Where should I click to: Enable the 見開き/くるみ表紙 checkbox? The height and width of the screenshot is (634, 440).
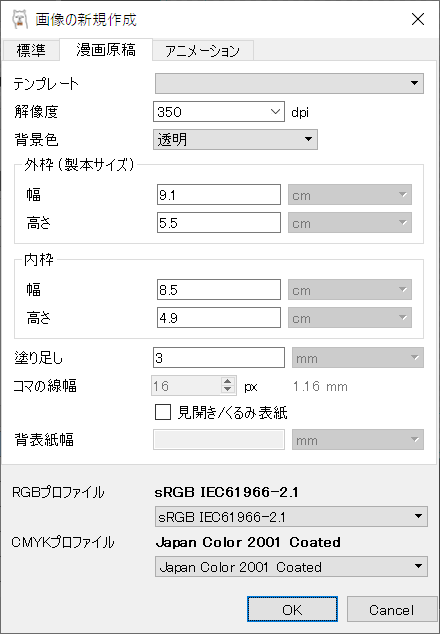(x=163, y=412)
